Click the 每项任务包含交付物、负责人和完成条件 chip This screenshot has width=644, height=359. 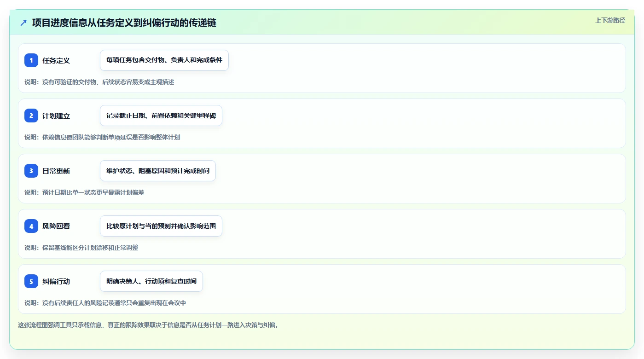(164, 60)
